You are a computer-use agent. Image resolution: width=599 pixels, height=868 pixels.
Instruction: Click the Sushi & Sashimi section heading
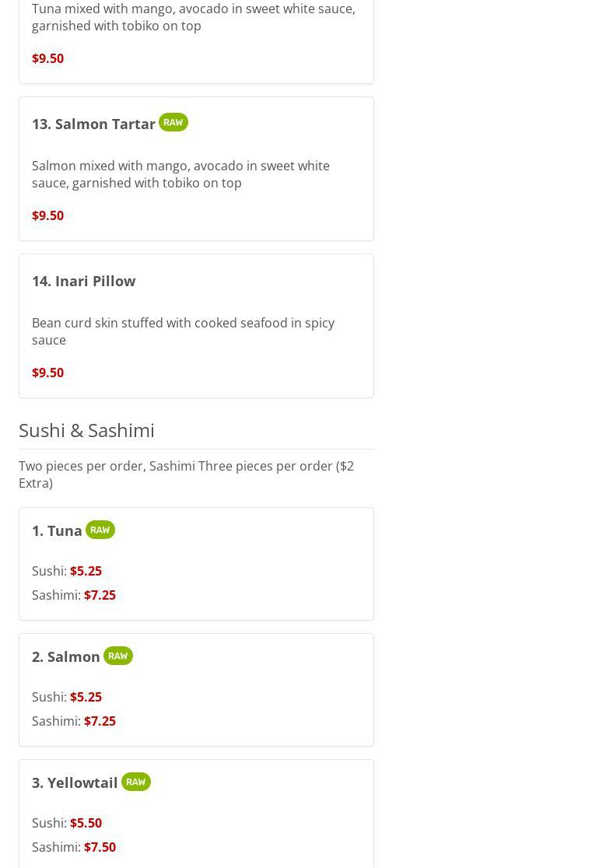[86, 430]
